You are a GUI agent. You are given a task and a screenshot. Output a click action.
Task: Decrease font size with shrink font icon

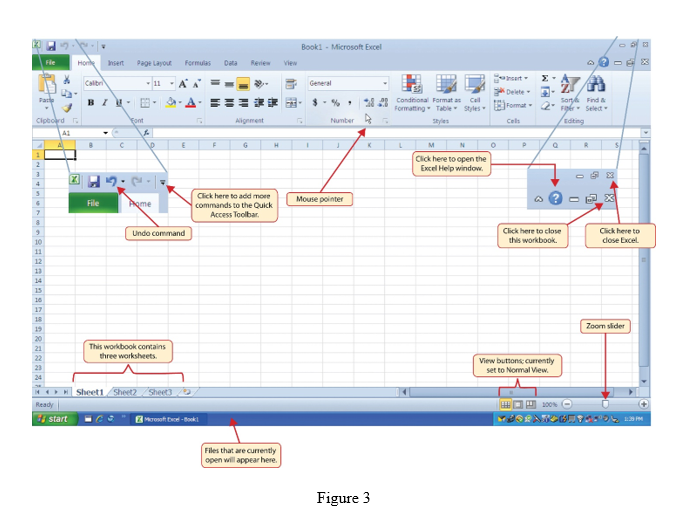pos(196,83)
